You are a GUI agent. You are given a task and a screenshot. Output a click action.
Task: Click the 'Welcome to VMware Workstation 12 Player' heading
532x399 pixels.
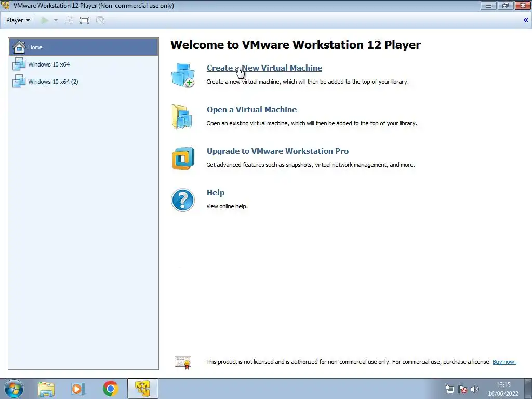tap(296, 45)
